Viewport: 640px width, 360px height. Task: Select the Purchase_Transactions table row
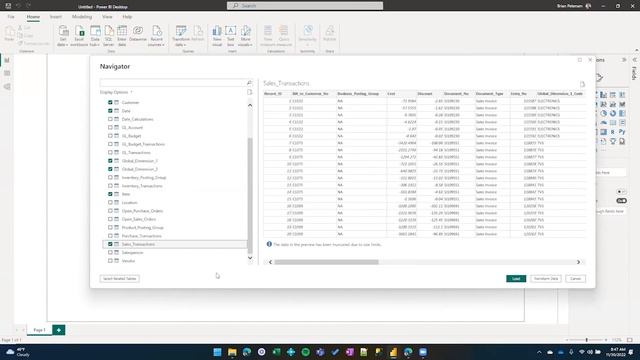[175, 236]
